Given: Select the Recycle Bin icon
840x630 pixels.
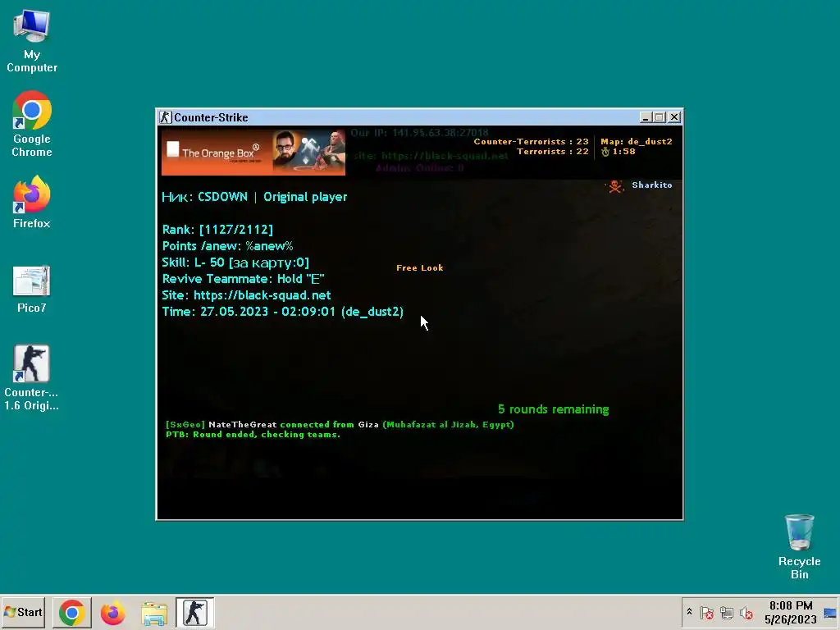Looking at the screenshot, I should tap(799, 546).
